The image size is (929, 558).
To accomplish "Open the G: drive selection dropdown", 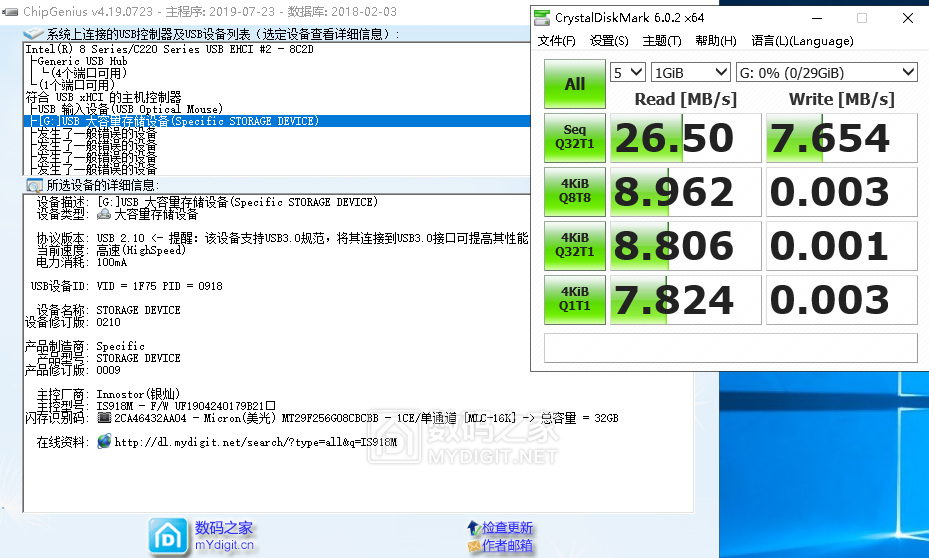I will [827, 73].
